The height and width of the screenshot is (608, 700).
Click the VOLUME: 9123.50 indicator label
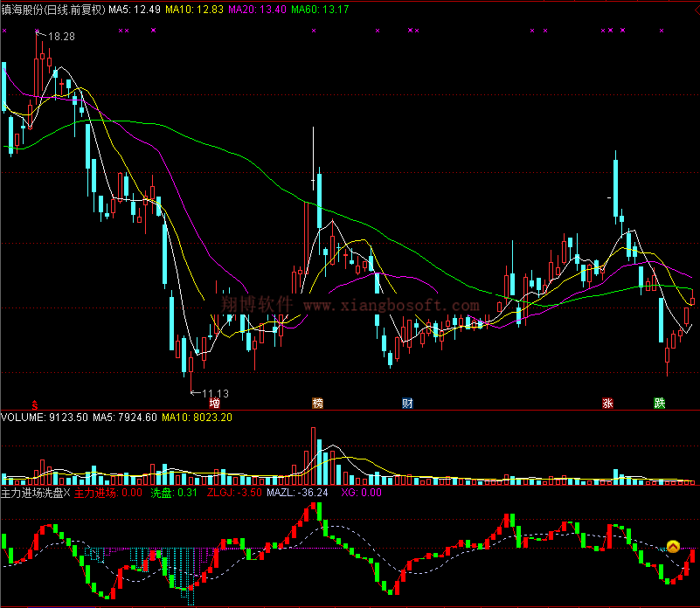click(44, 418)
